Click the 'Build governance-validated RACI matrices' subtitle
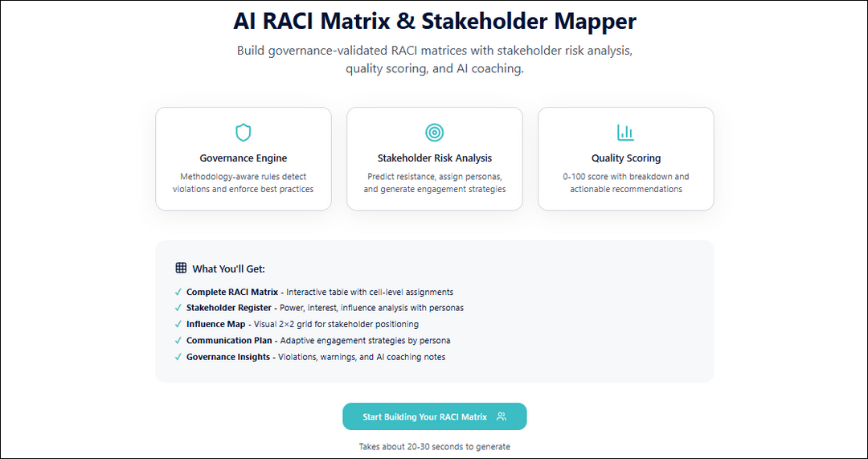 pos(435,59)
